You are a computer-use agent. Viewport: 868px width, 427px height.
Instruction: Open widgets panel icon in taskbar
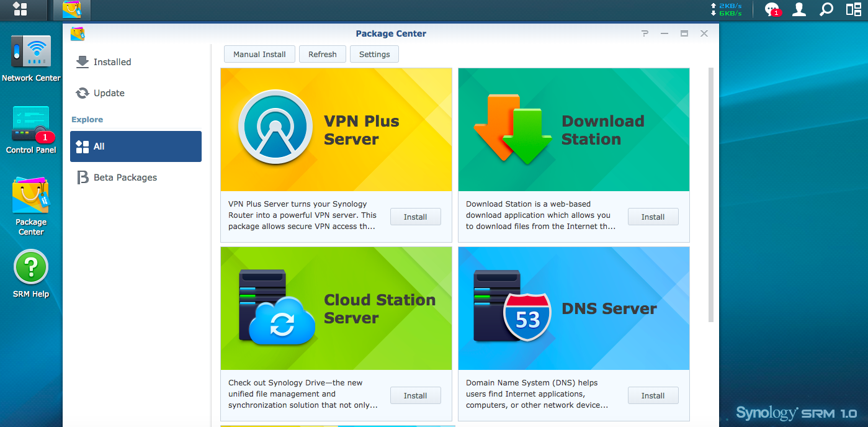point(854,9)
